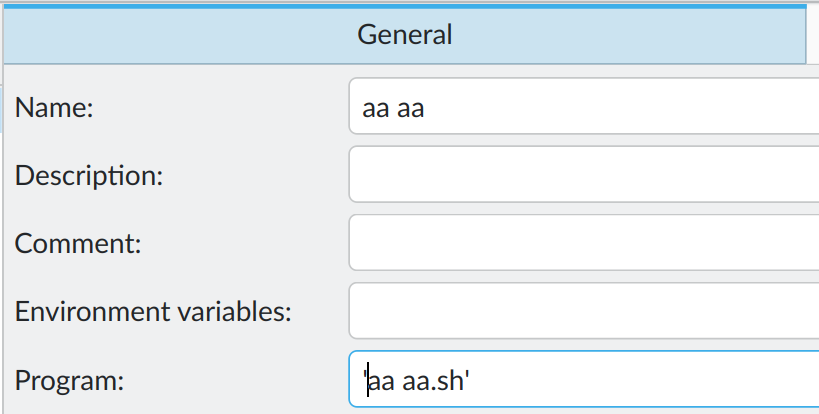This screenshot has height=414, width=819.
Task: Focus the Environment variables input box
Action: pyautogui.click(x=583, y=311)
